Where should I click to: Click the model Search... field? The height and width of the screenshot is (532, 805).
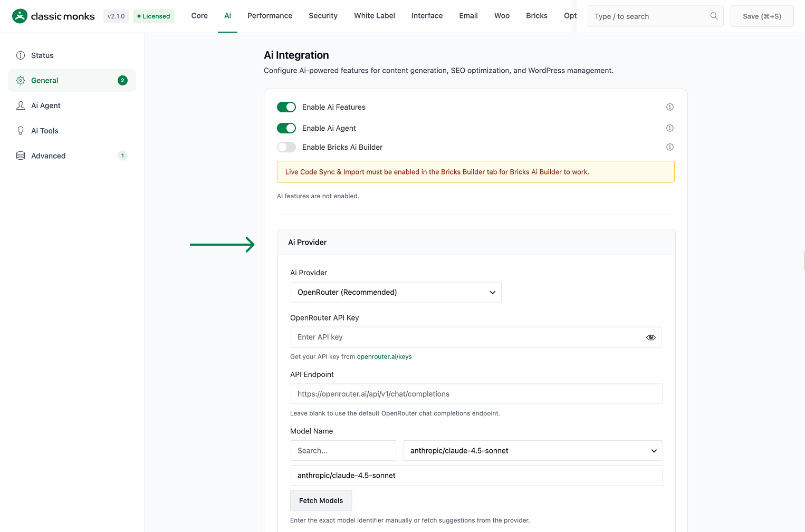tap(343, 451)
